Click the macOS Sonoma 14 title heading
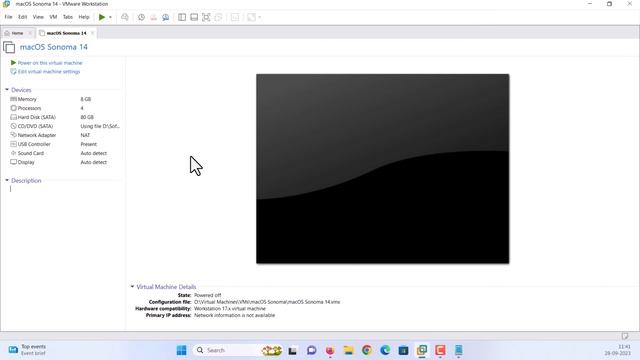640x360 pixels. click(53, 47)
